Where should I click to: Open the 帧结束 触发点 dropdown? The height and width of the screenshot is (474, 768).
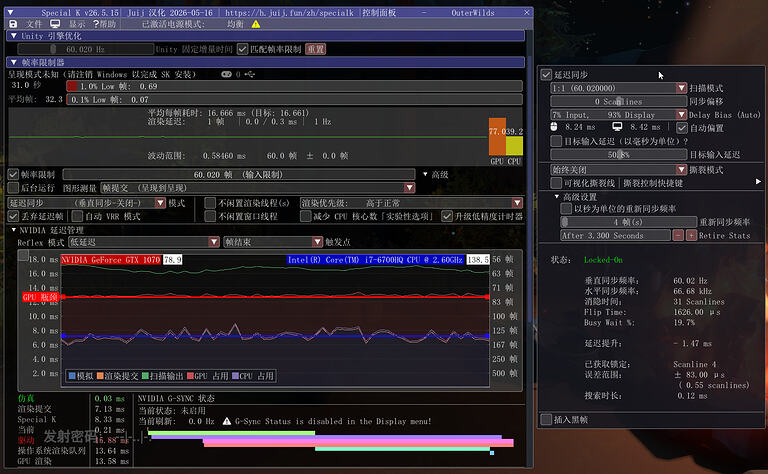coord(273,242)
